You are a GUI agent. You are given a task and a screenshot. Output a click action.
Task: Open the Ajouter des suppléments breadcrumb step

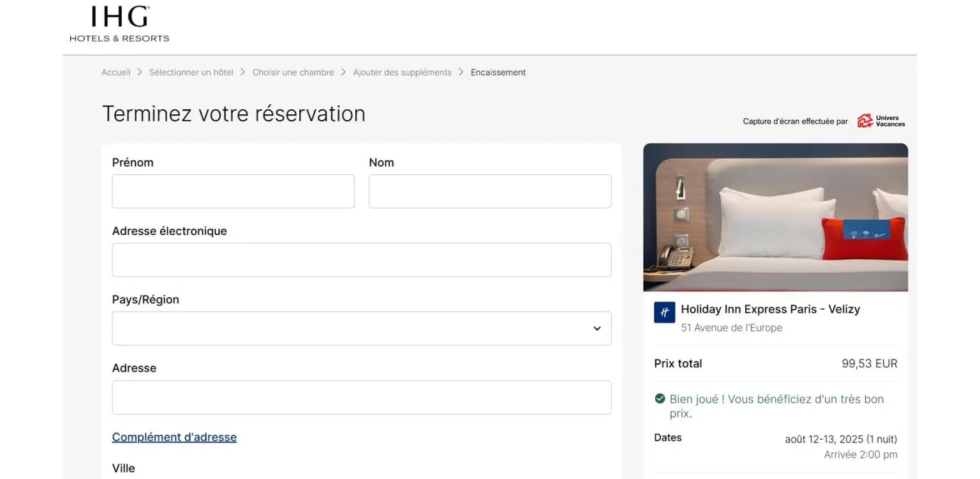click(x=402, y=72)
